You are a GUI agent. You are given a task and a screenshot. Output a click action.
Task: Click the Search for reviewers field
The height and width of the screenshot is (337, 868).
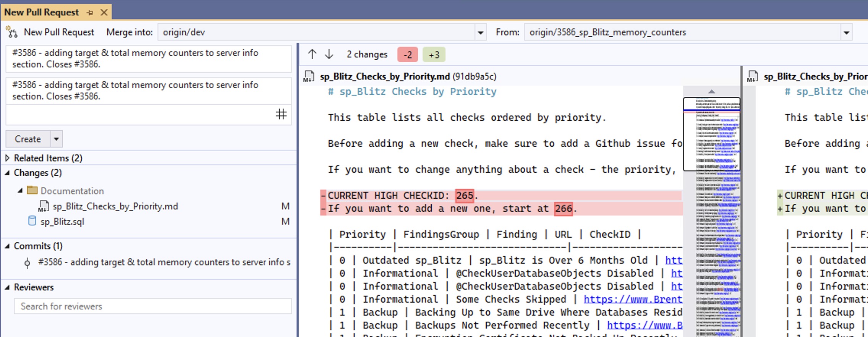click(153, 306)
